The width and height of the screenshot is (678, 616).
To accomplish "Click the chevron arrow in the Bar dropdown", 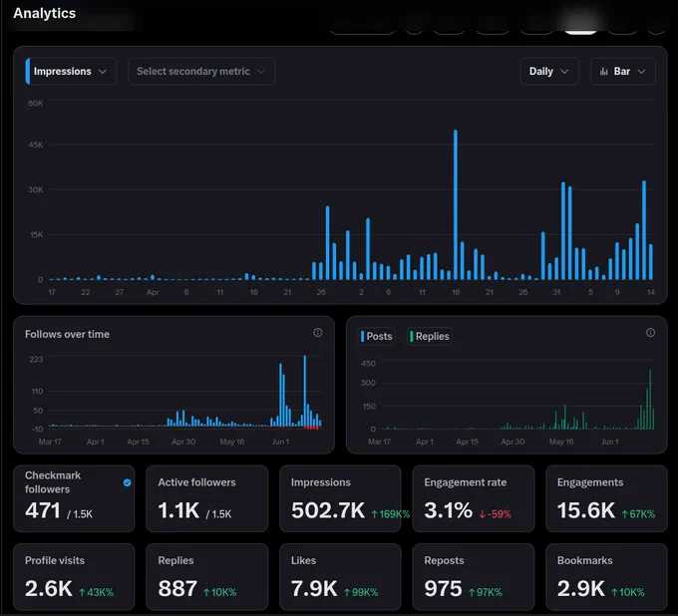I will (x=642, y=72).
